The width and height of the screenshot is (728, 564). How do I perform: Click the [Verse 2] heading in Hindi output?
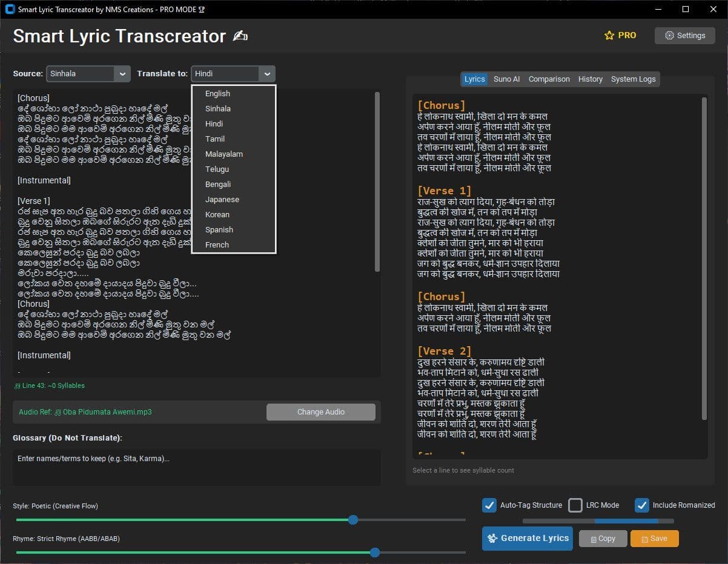(x=444, y=352)
